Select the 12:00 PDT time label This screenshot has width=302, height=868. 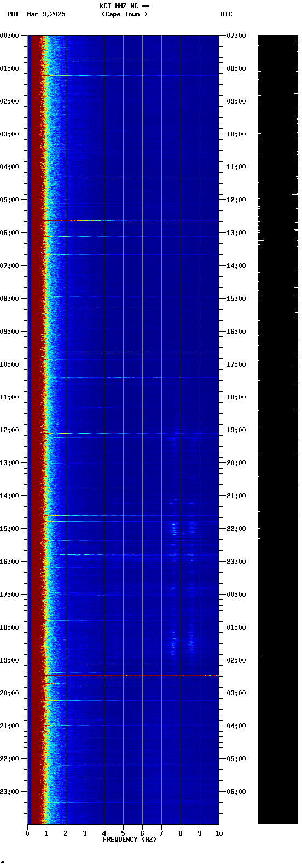pyautogui.click(x=9, y=430)
